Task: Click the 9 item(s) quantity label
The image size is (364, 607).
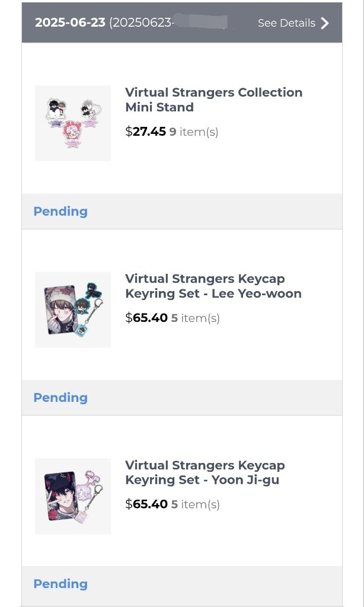Action: point(194,132)
